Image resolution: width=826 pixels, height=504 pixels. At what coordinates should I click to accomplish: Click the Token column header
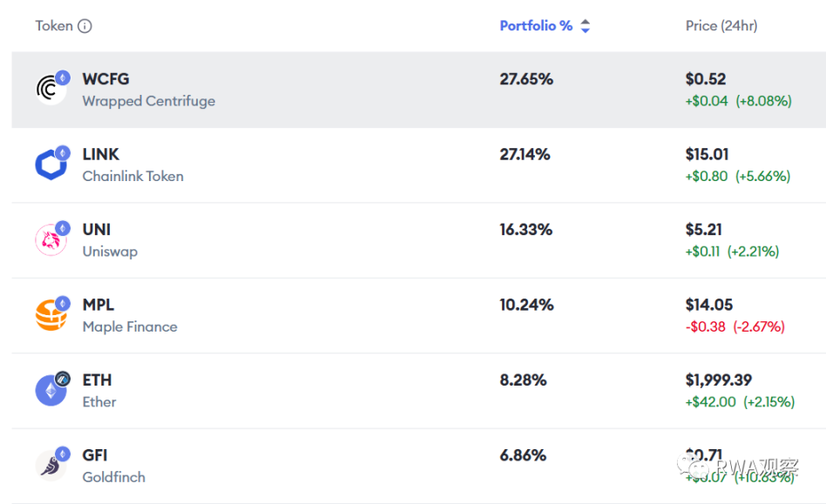click(x=54, y=26)
